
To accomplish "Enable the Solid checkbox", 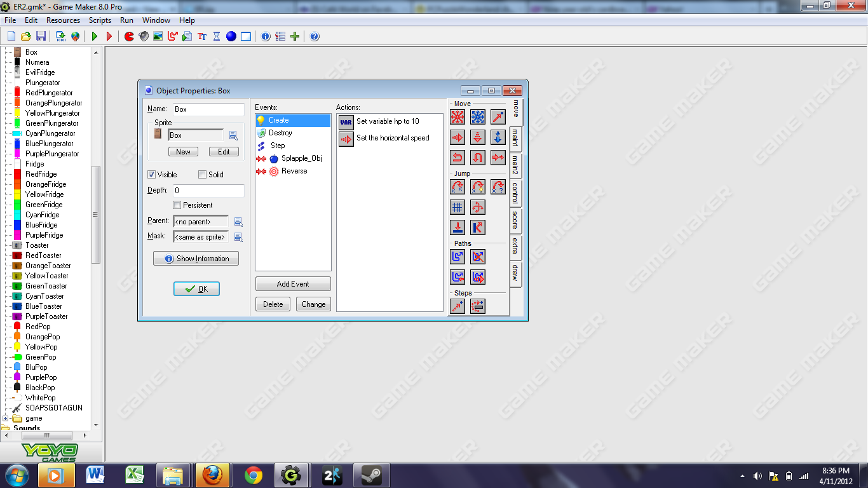I will coord(202,175).
